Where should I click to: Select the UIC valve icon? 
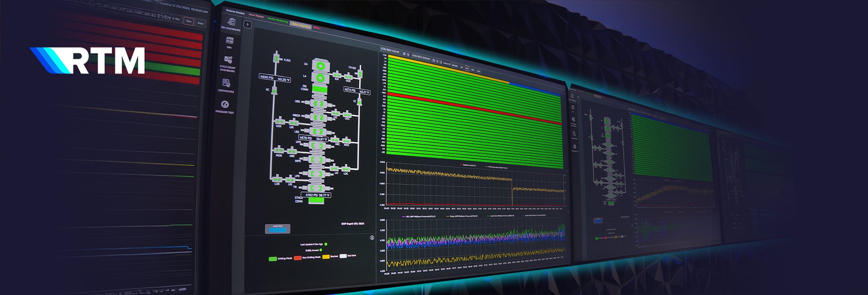pos(335,114)
